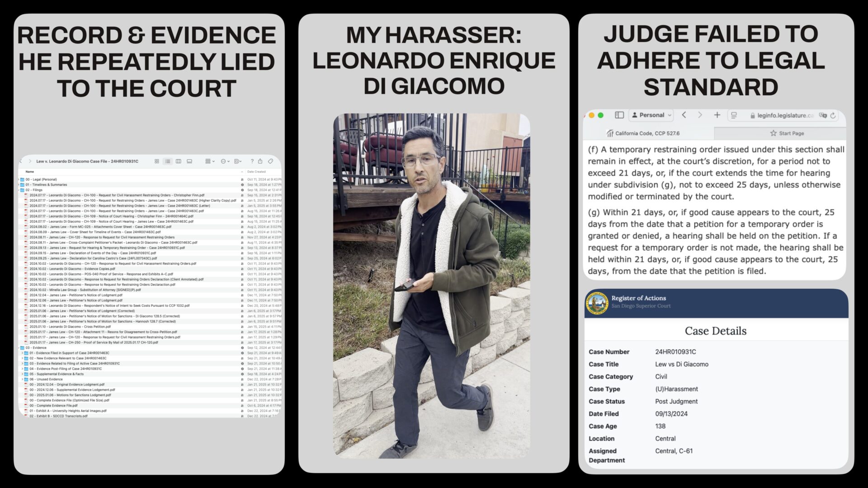Click the yellow minimize button in Safari
This screenshot has width=868, height=488.
pos(591,115)
